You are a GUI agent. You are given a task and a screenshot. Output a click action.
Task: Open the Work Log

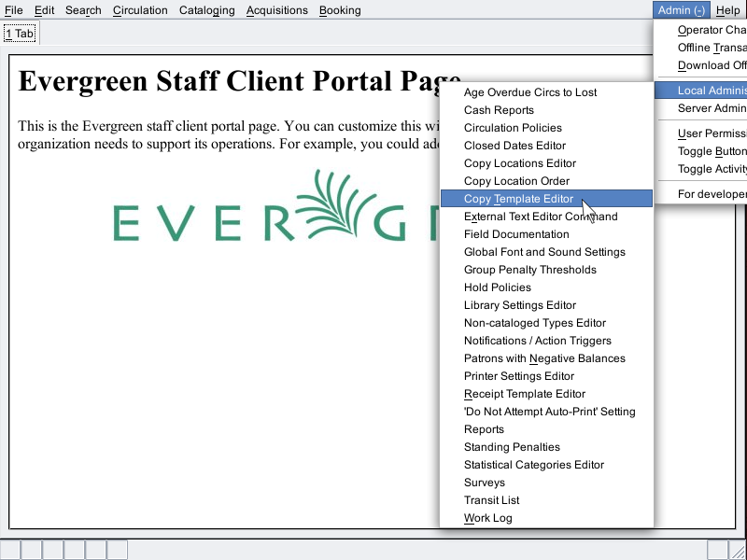(546, 518)
